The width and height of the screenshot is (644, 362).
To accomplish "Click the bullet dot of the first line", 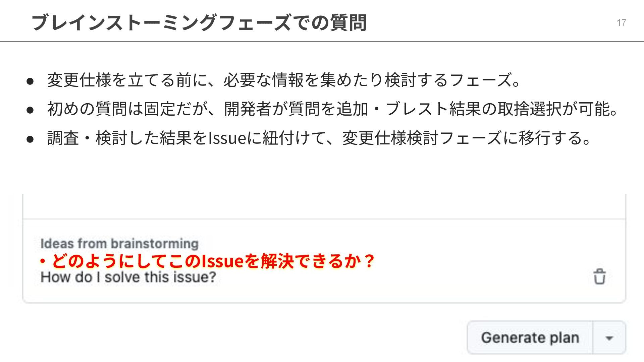I will pos(30,81).
